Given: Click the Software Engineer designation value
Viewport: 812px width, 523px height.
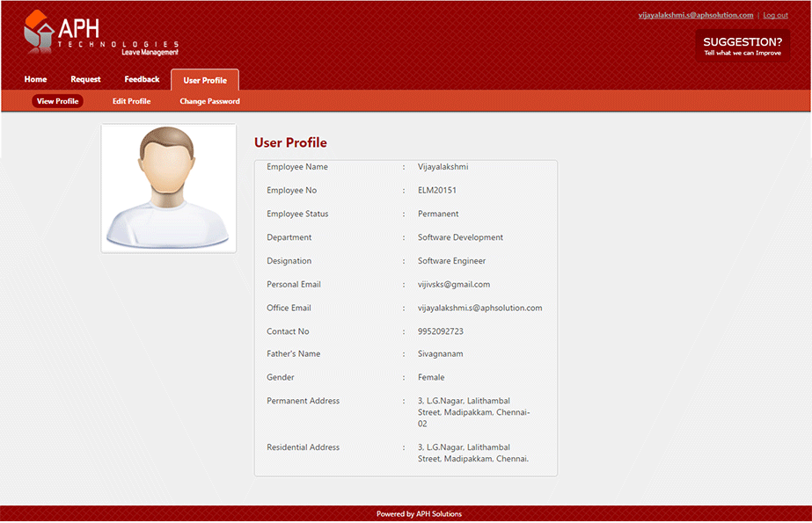Looking at the screenshot, I should (x=451, y=261).
